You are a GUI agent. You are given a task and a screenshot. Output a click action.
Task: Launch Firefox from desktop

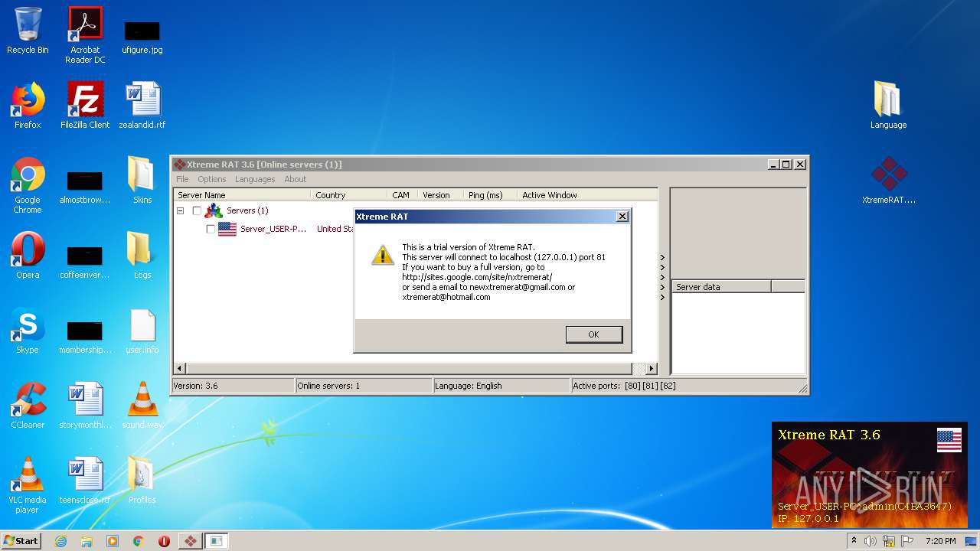(x=28, y=106)
